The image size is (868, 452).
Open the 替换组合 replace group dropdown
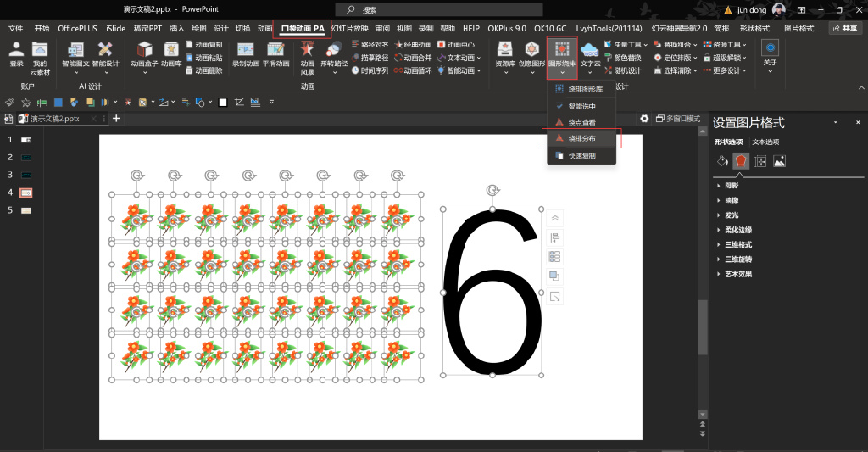tap(676, 44)
